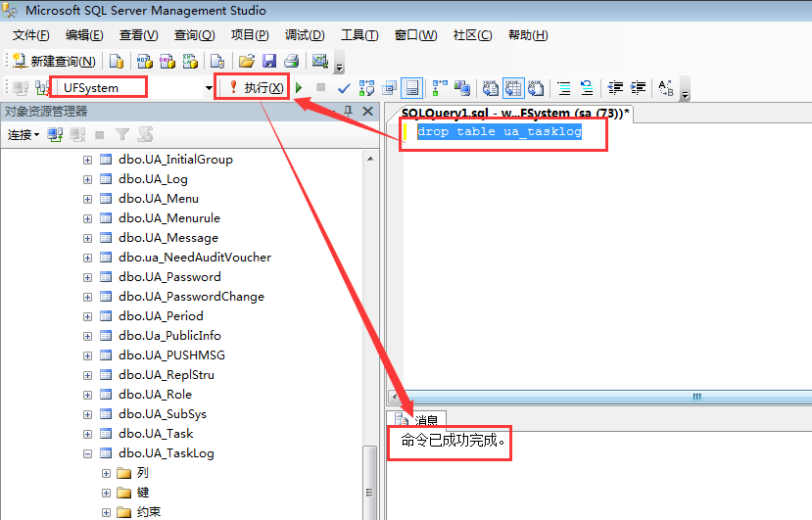Click the Comment Out Selected Lines icon
Viewport: 812px width, 520px height.
coord(564,88)
